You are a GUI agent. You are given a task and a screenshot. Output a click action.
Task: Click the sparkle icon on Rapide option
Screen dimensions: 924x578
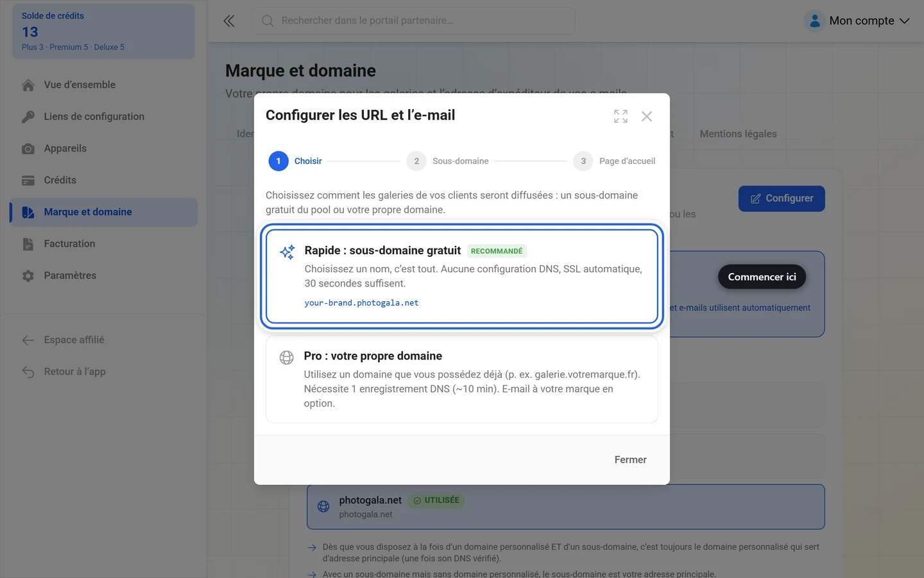(287, 252)
